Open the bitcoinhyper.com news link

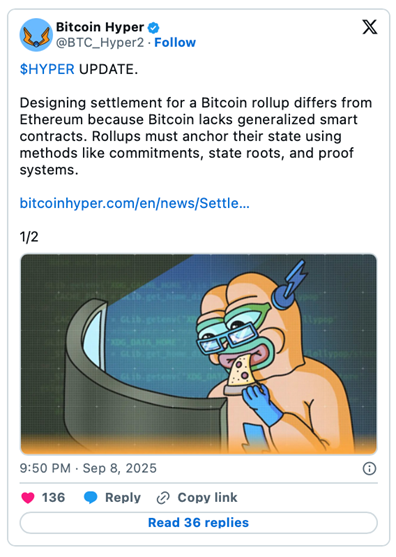point(135,203)
